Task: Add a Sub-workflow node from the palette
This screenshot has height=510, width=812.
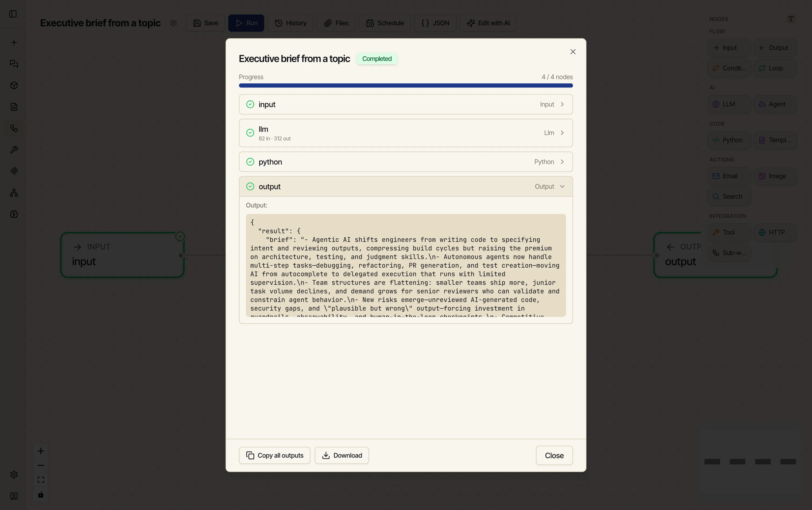Action: (729, 253)
